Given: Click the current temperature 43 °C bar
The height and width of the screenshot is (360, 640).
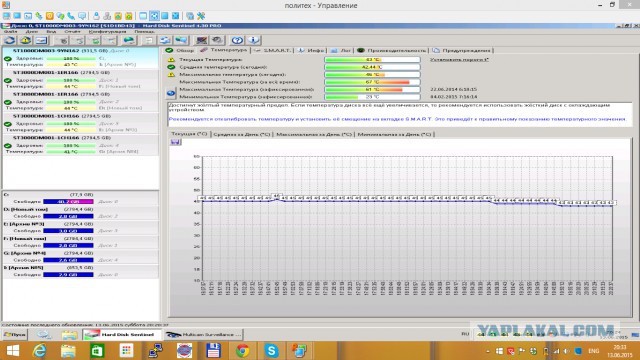Looking at the screenshot, I should pyautogui.click(x=372, y=60).
